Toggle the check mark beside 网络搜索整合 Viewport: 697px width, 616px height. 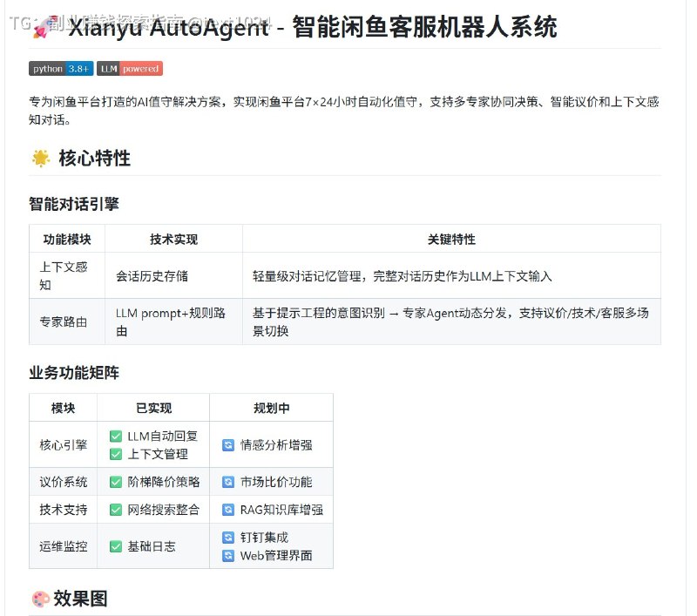(x=115, y=508)
